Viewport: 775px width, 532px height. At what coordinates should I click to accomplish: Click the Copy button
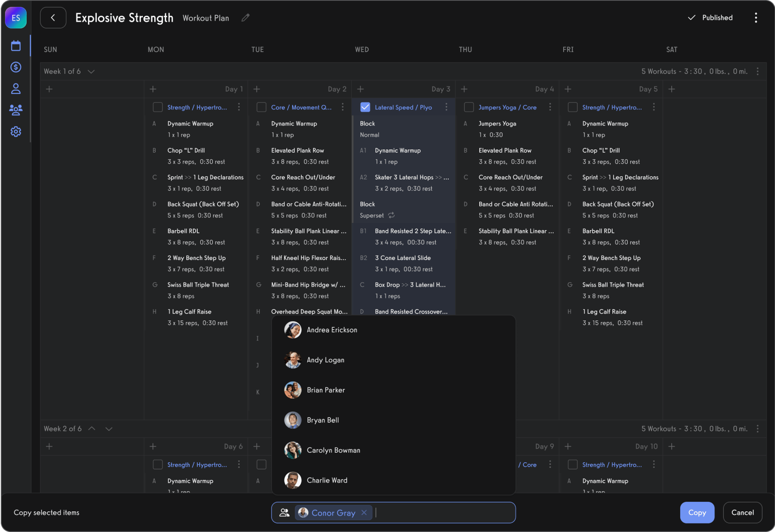coord(697,512)
